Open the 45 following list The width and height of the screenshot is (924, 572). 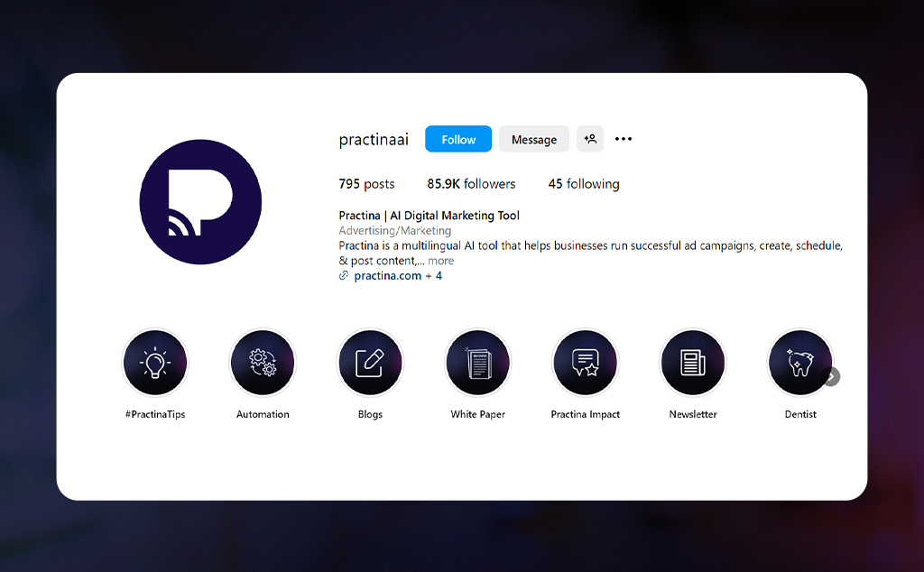click(584, 184)
